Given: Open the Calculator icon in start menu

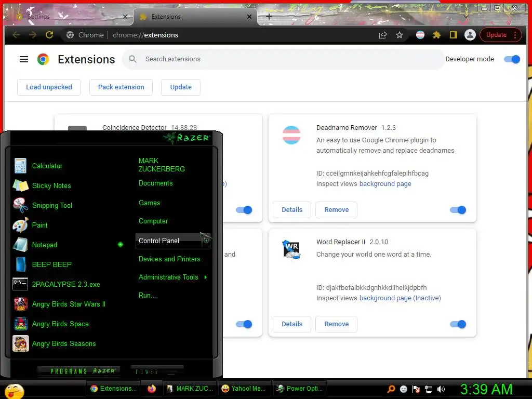Looking at the screenshot, I should 20,166.
